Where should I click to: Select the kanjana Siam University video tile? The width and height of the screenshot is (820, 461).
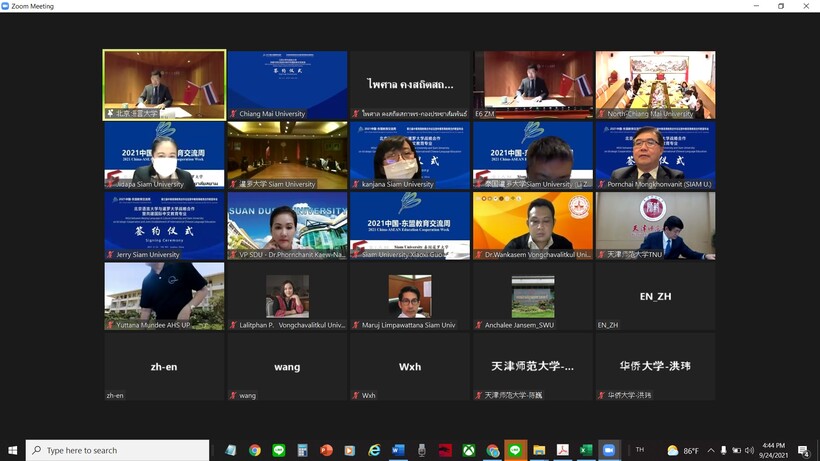pos(410,155)
